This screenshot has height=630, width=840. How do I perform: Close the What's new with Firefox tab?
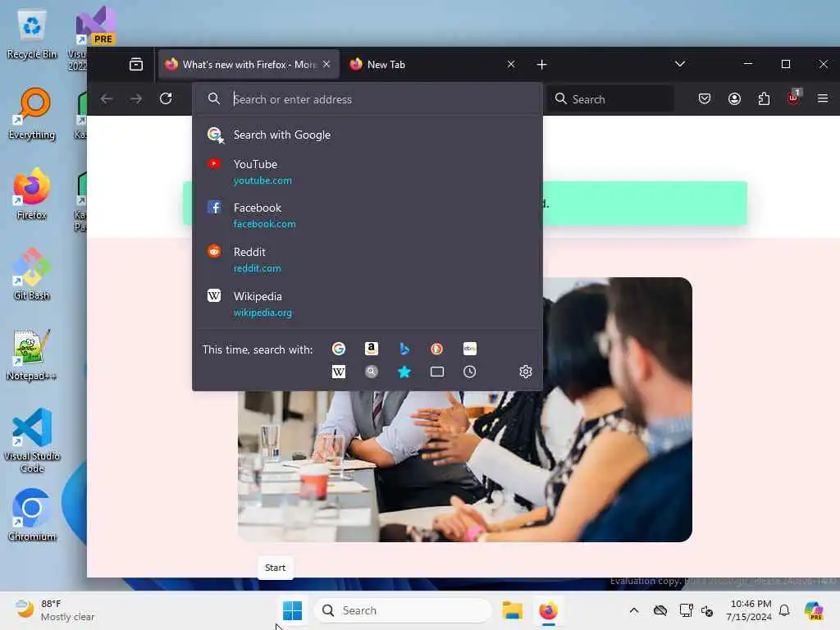(326, 64)
